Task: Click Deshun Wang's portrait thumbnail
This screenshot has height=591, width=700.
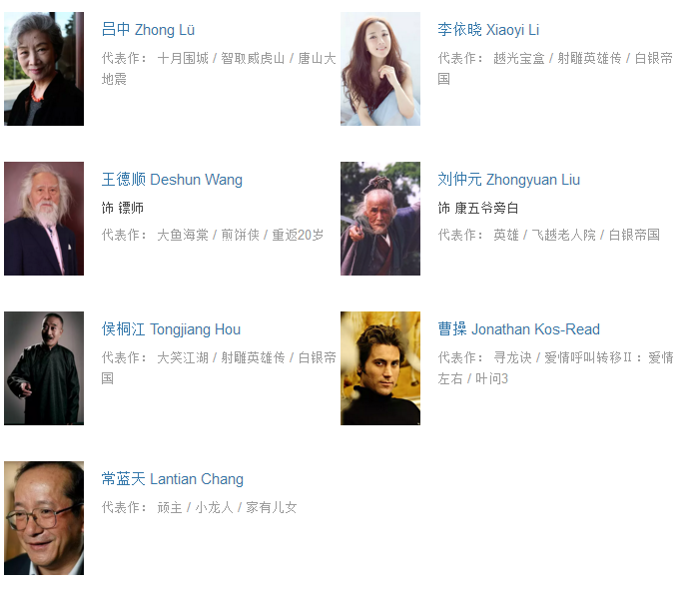Action: point(44,219)
